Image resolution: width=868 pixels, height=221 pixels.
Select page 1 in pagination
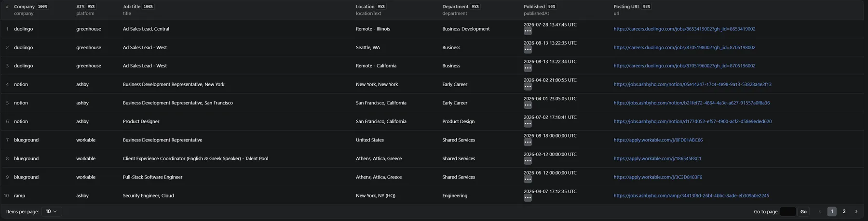(x=832, y=211)
